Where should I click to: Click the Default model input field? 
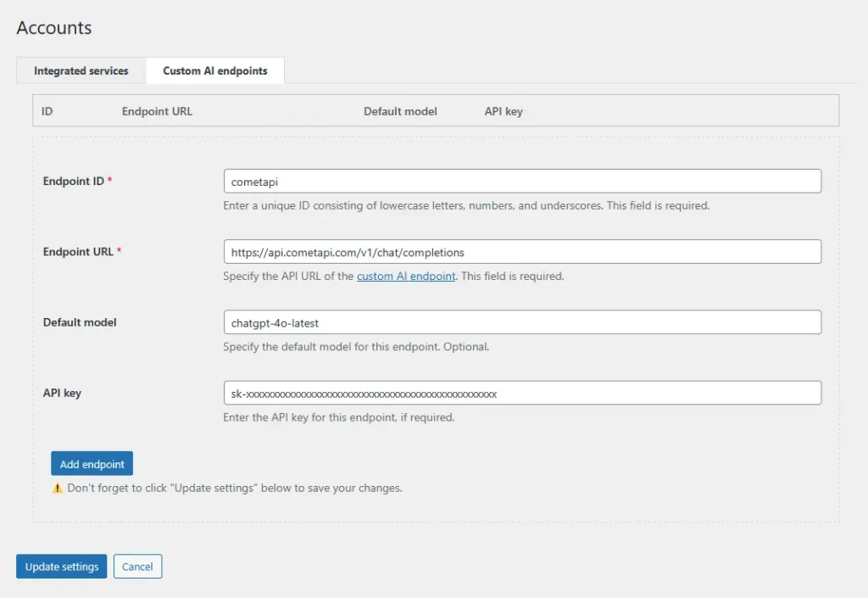pyautogui.click(x=521, y=322)
